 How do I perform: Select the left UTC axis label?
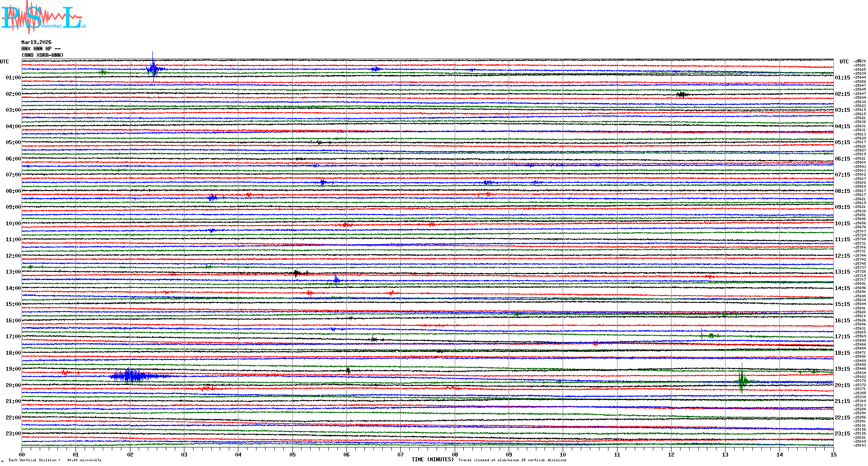[4, 62]
